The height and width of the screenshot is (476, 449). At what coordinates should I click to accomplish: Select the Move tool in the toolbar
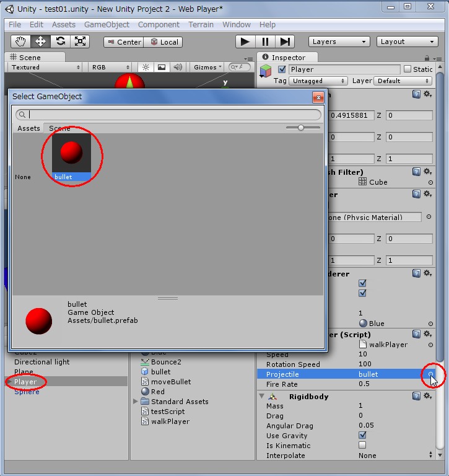41,42
